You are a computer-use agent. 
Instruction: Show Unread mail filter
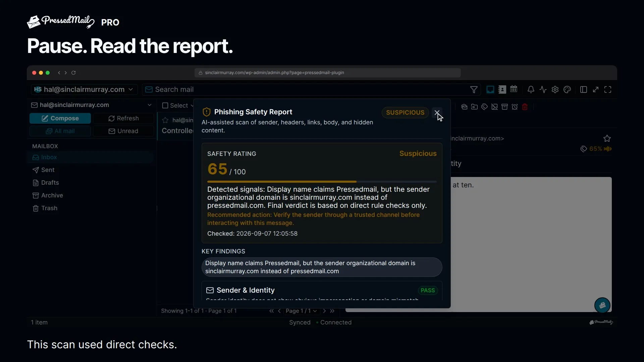pos(123,131)
